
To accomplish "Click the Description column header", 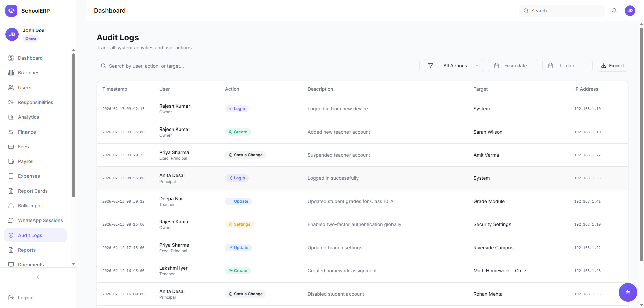I will click(x=320, y=89).
